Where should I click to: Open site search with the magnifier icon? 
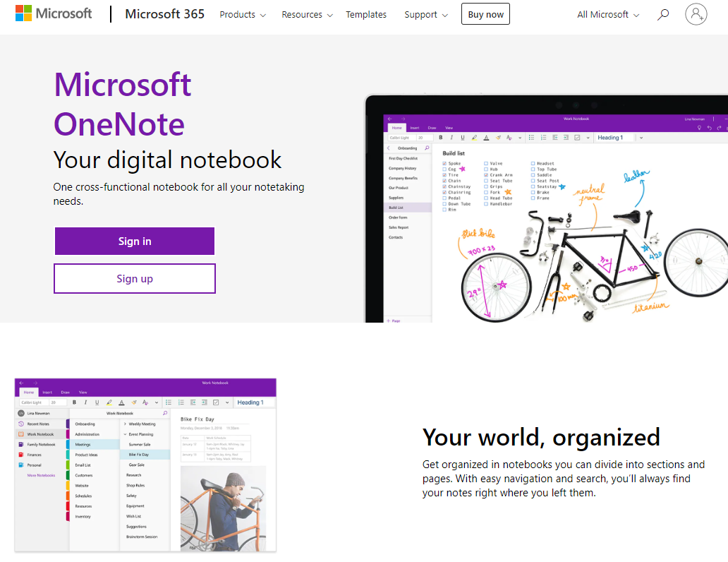(663, 14)
